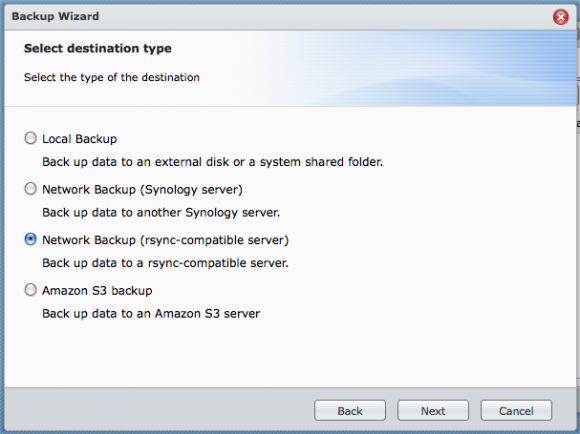Choose the Synology server Network Backup radio circle

(x=30, y=189)
